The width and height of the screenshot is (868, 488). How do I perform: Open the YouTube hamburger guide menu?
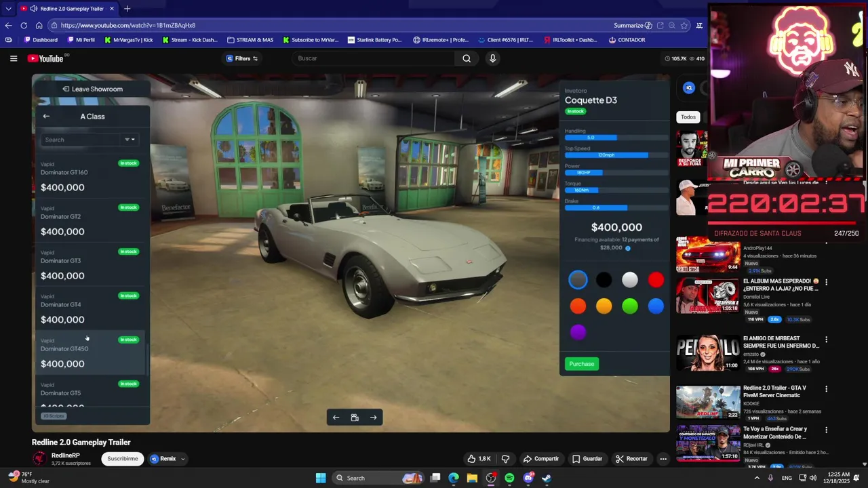[14, 58]
